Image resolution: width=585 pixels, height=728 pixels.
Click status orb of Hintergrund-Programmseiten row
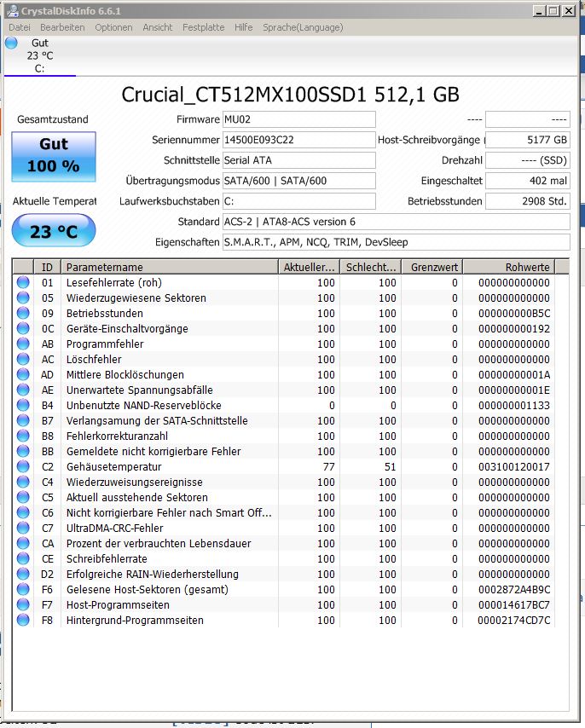pyautogui.click(x=23, y=620)
